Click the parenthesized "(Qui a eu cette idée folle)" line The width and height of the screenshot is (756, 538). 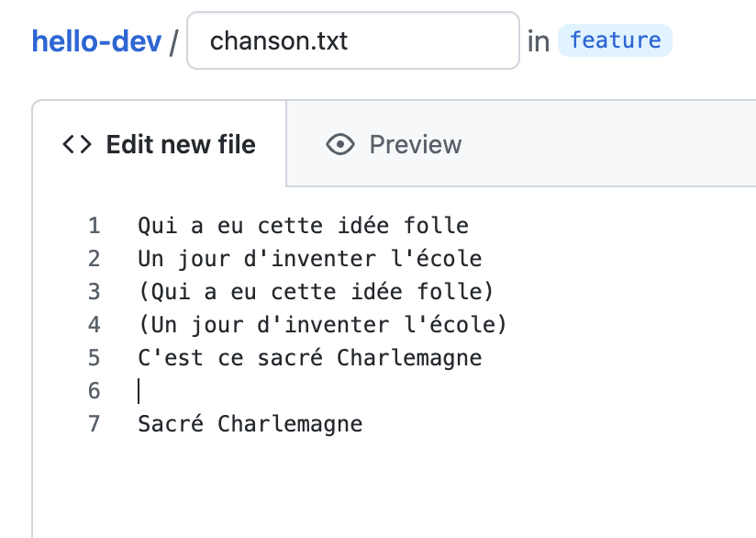(x=316, y=292)
